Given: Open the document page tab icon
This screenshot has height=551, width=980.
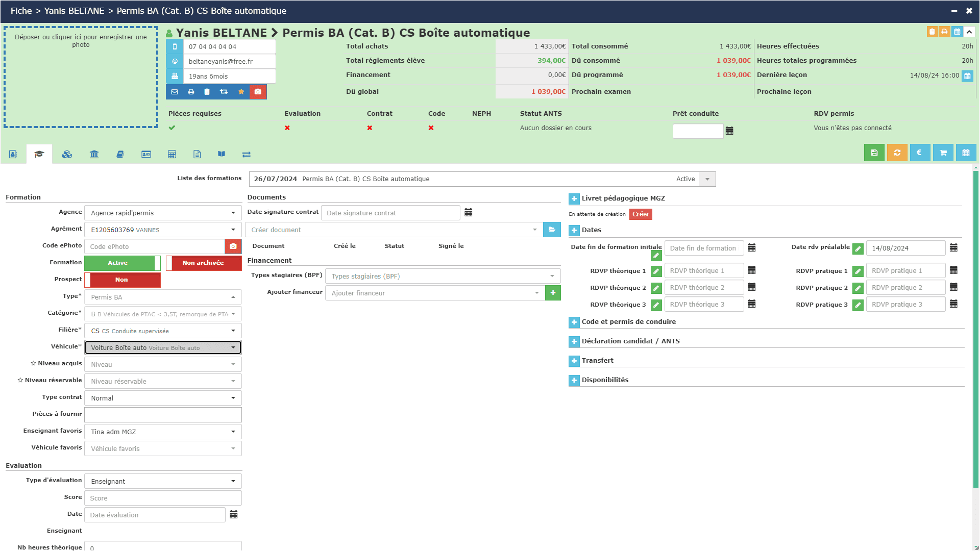Looking at the screenshot, I should coord(197,154).
